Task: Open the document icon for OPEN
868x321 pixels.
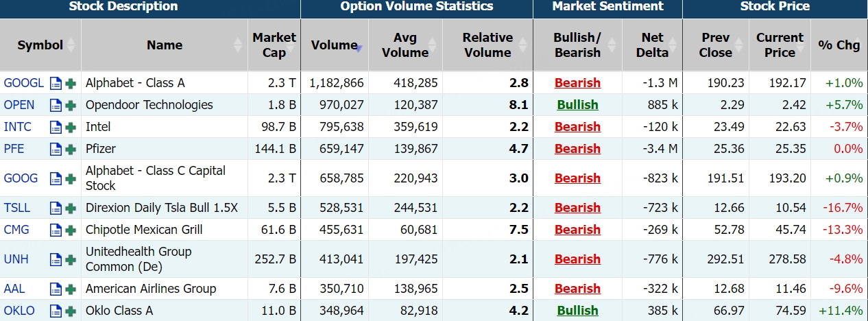Action: (56, 106)
